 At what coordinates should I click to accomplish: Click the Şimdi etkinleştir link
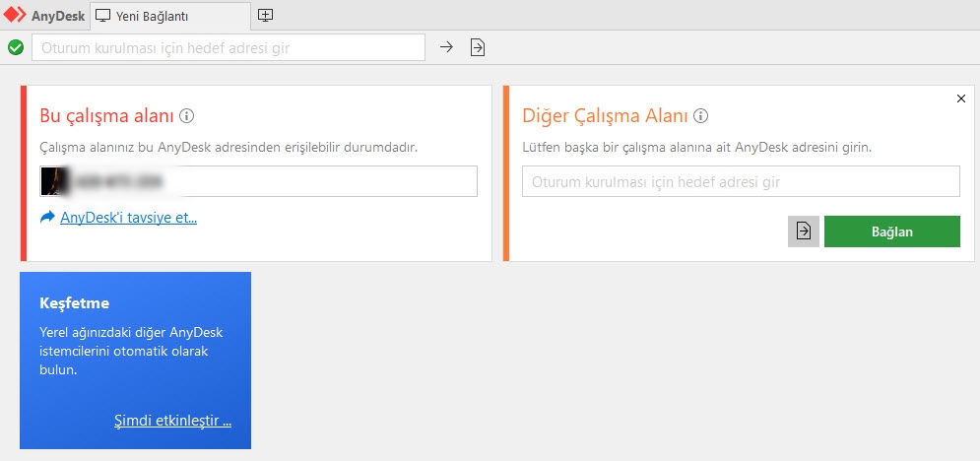click(x=172, y=422)
